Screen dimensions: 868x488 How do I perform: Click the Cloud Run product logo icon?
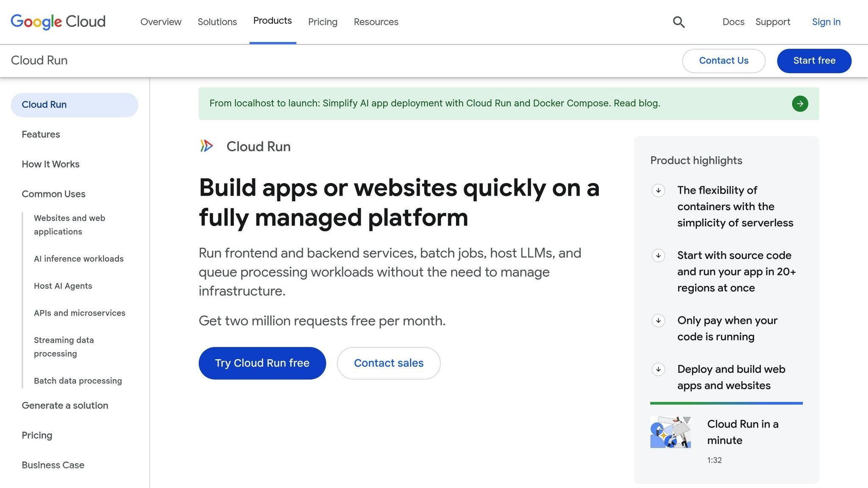[206, 146]
